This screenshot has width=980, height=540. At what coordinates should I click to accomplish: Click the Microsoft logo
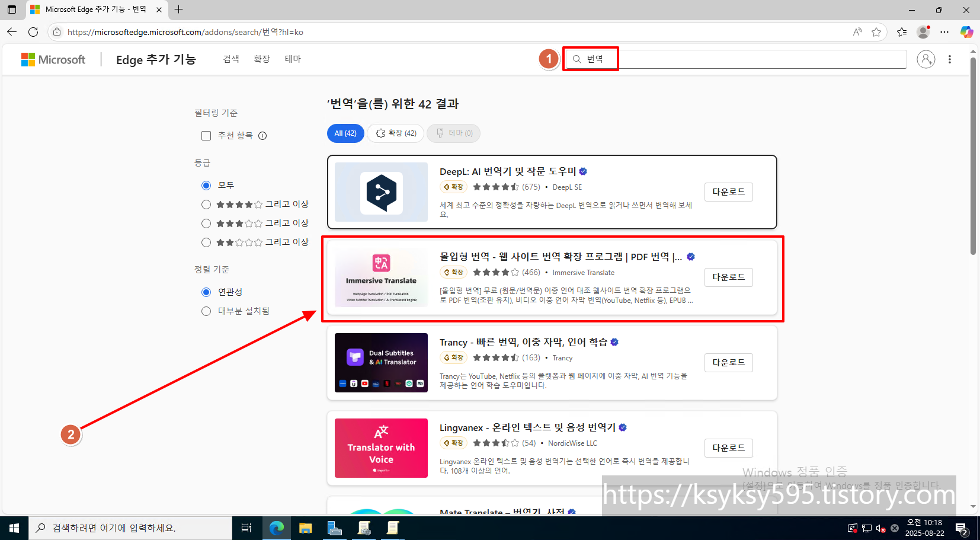click(x=53, y=59)
